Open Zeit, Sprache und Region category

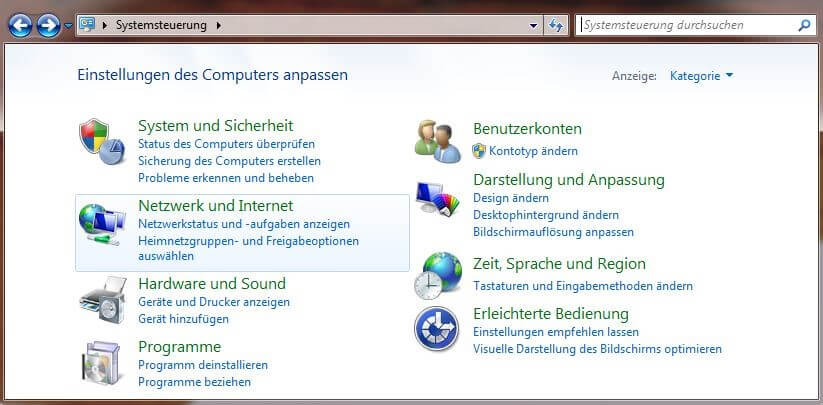pos(560,264)
